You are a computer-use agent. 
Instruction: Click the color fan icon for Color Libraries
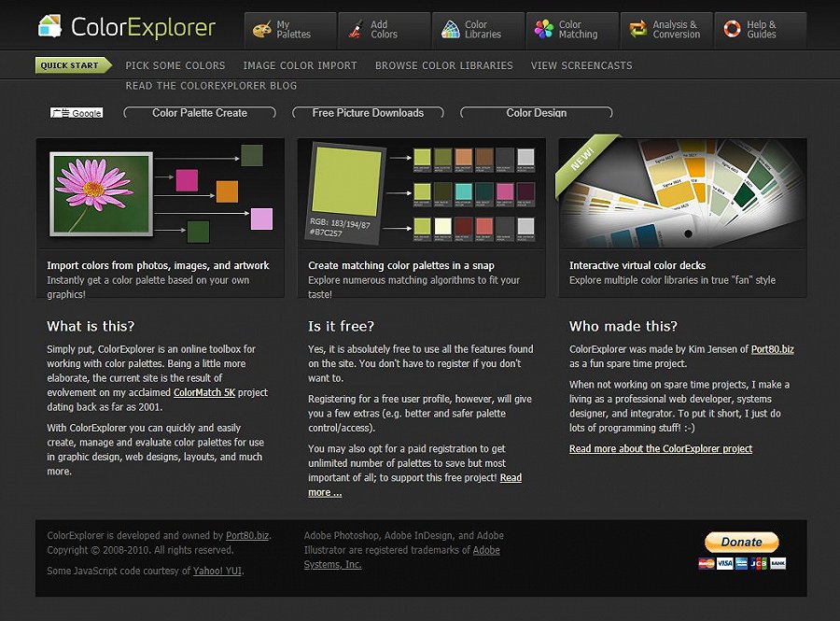[450, 30]
